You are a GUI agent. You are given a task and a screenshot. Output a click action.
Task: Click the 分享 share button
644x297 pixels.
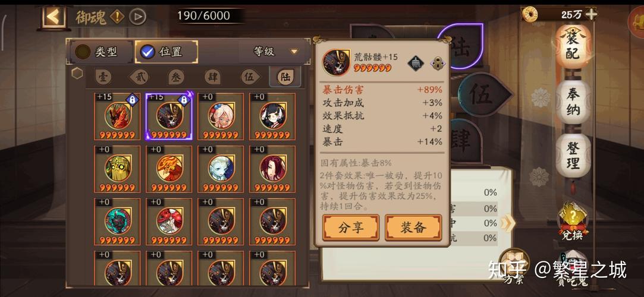(x=351, y=228)
